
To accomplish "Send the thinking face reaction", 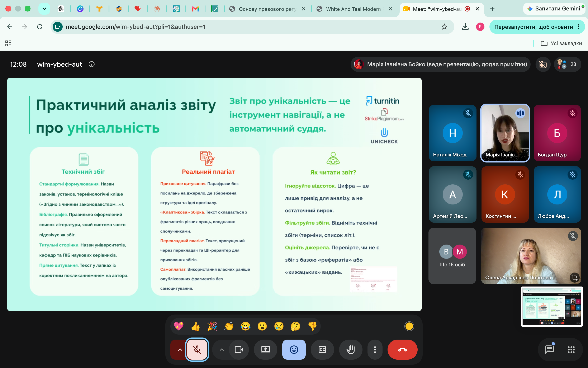I will pyautogui.click(x=296, y=326).
